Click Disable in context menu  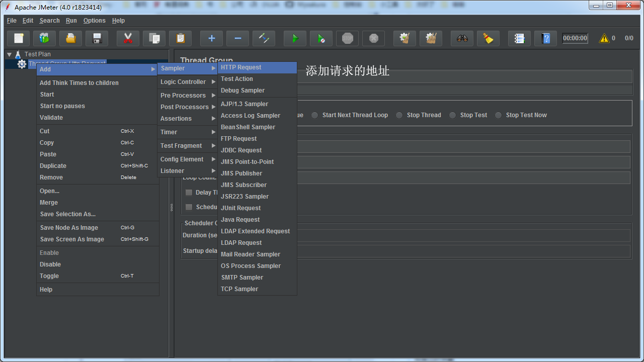coord(98,264)
